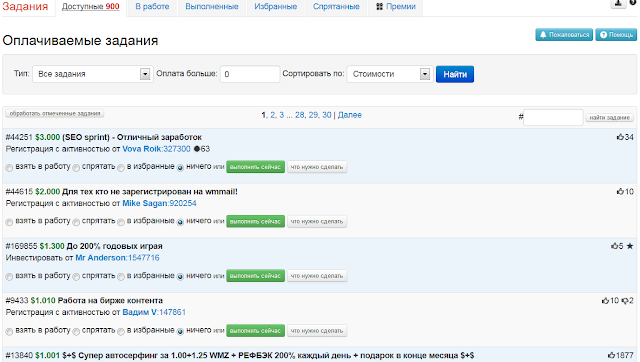Select спрятать radio for task #44615

pos(76,222)
